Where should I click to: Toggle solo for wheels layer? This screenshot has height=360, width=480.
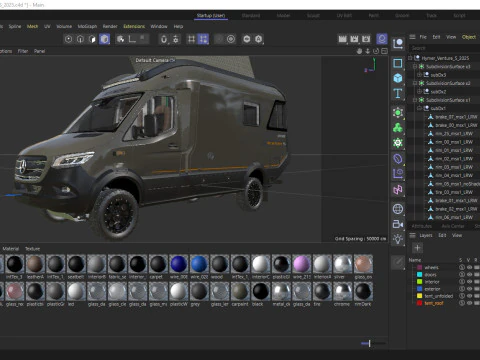click(x=462, y=267)
